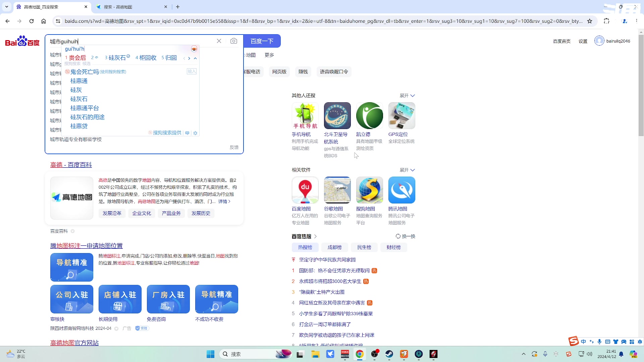Clear the Baidu search box text
Viewport: 644px width, 362px height.
pos(219,41)
